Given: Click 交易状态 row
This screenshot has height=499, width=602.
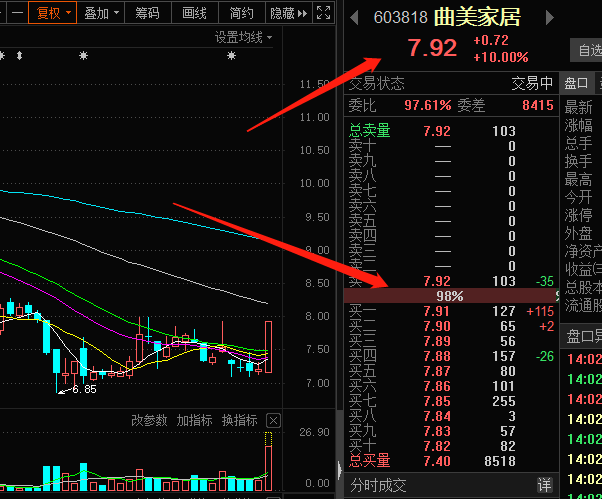Looking at the screenshot, I should pos(451,83).
